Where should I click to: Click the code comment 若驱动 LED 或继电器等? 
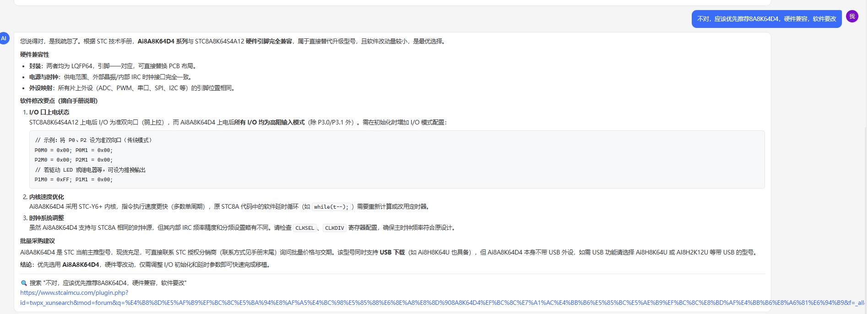[90, 170]
